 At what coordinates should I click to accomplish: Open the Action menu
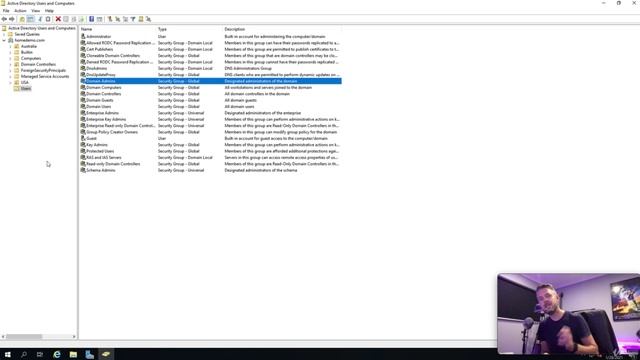(20, 11)
